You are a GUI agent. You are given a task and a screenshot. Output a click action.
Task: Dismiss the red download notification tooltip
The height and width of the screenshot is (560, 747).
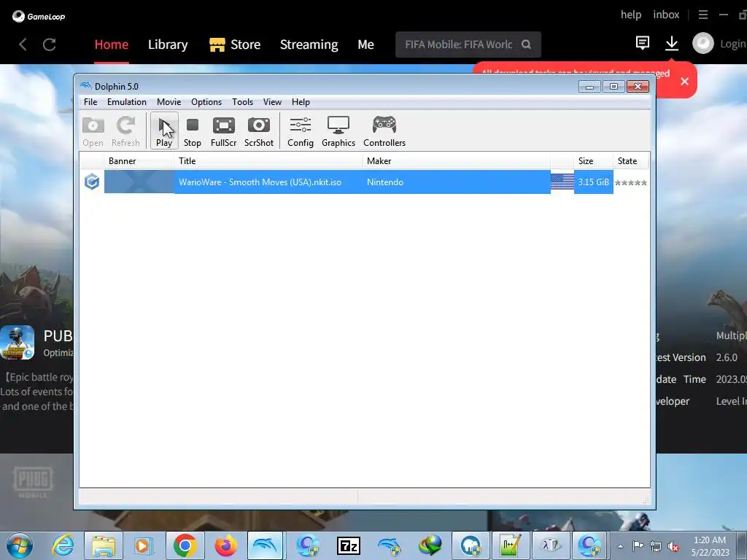684,82
